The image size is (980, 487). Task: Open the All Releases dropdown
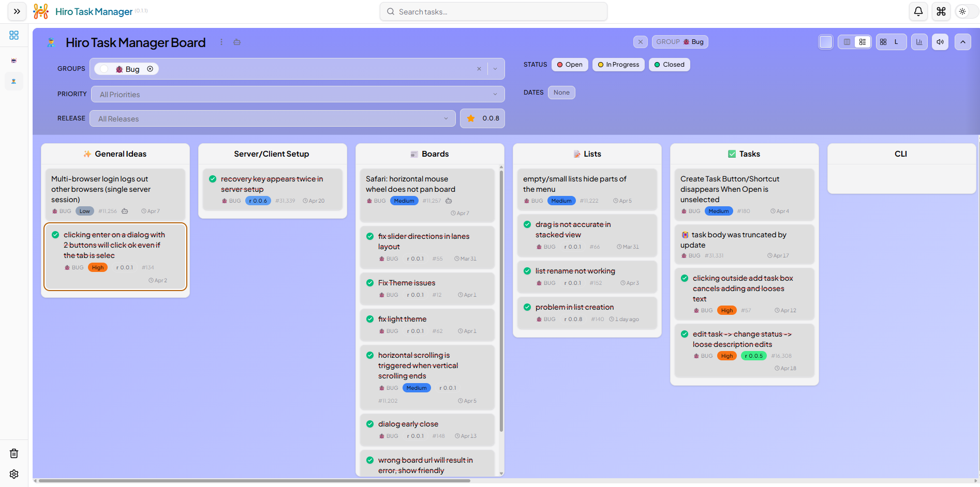tap(273, 118)
